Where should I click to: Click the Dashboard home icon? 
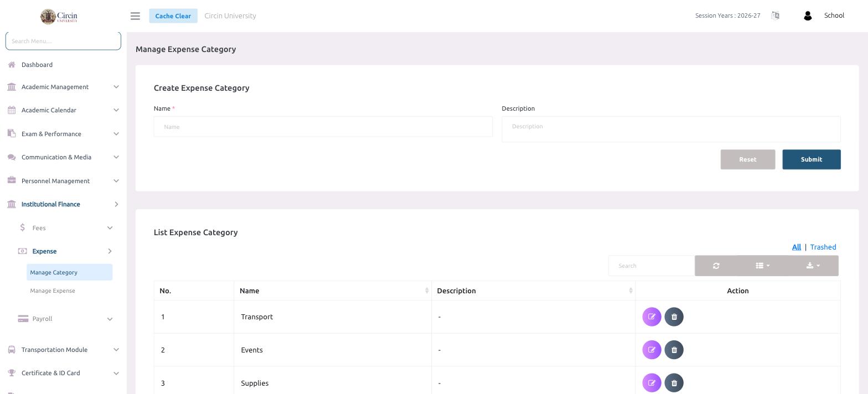pyautogui.click(x=12, y=65)
